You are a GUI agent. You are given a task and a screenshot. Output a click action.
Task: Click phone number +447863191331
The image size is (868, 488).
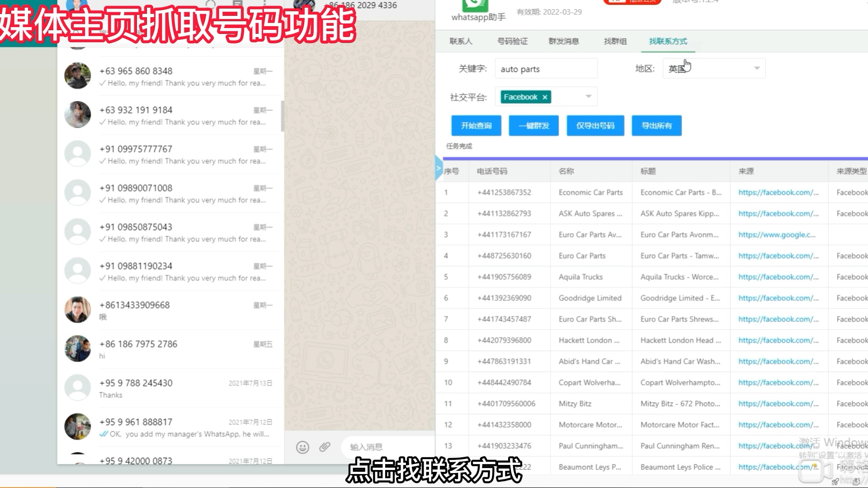(x=504, y=361)
